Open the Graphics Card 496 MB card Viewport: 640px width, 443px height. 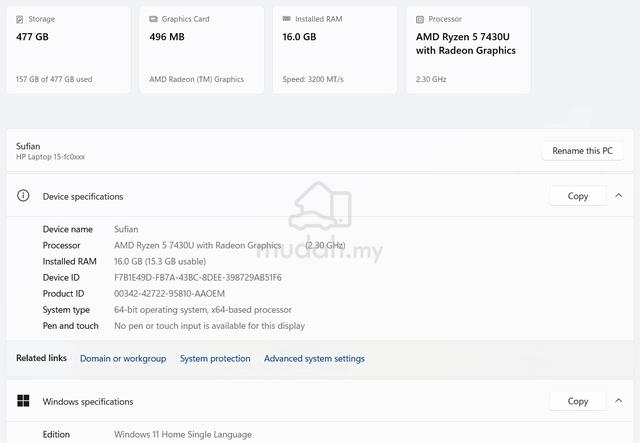(x=202, y=50)
